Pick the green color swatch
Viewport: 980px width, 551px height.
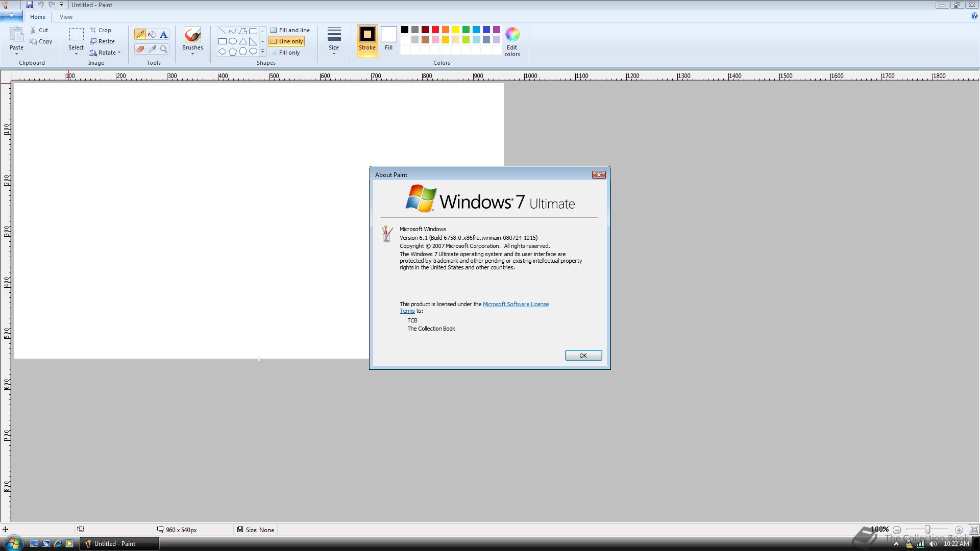click(x=466, y=30)
